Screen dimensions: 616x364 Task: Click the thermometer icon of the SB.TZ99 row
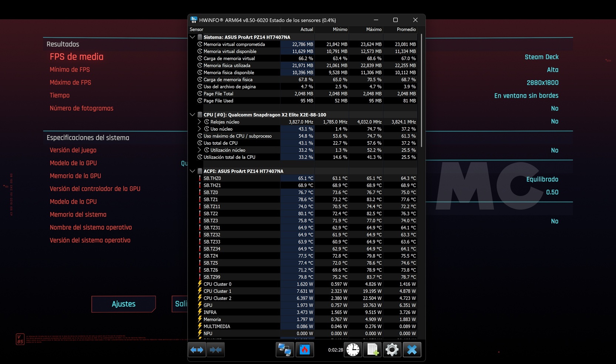pos(200,277)
